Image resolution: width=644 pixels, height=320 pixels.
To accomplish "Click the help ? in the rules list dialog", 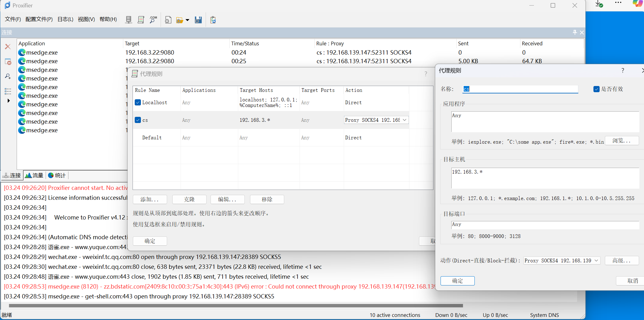I will click(426, 74).
